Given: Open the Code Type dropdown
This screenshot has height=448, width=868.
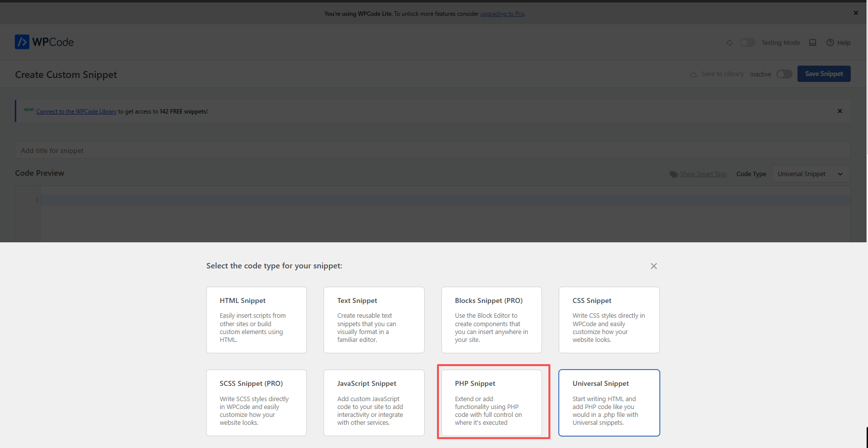Looking at the screenshot, I should point(811,174).
